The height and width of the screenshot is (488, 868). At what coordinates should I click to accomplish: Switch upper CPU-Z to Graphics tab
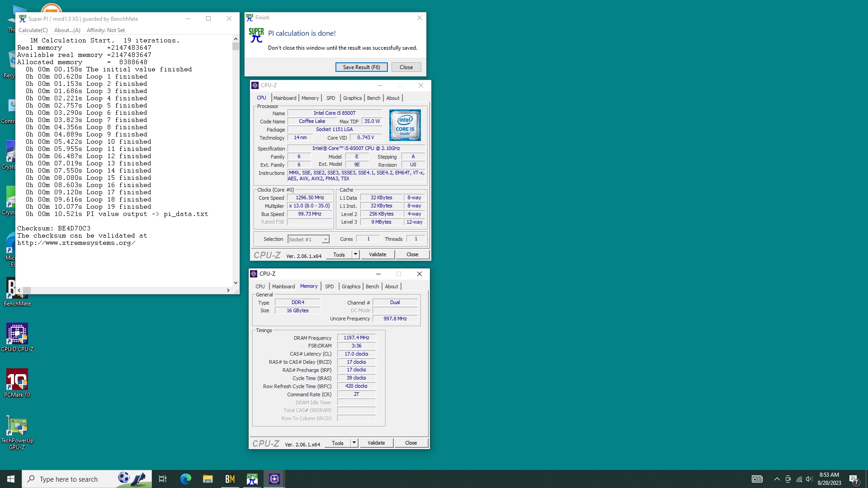pos(352,98)
